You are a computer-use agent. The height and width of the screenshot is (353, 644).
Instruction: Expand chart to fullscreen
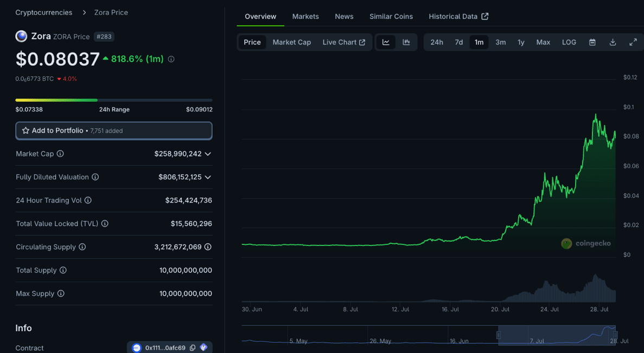pyautogui.click(x=633, y=42)
